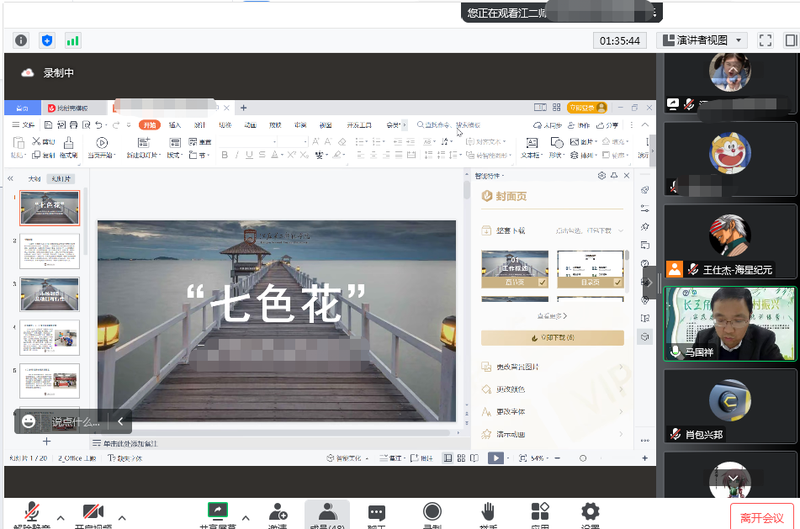Open the invite participants icon
The height and width of the screenshot is (529, 800).
[x=278, y=512]
